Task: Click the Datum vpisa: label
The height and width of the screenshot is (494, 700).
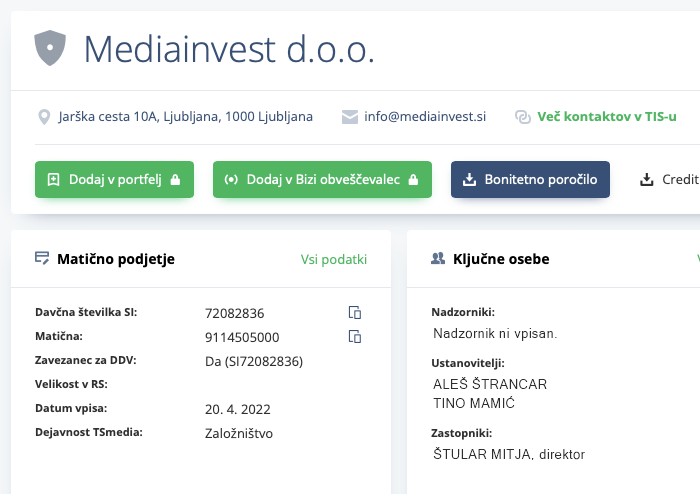Action: pos(71,408)
